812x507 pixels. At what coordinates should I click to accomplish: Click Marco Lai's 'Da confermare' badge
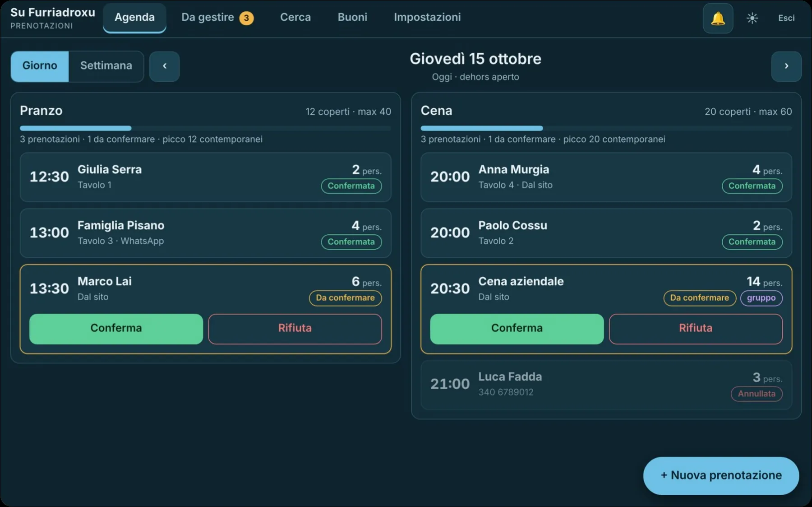[x=345, y=298]
